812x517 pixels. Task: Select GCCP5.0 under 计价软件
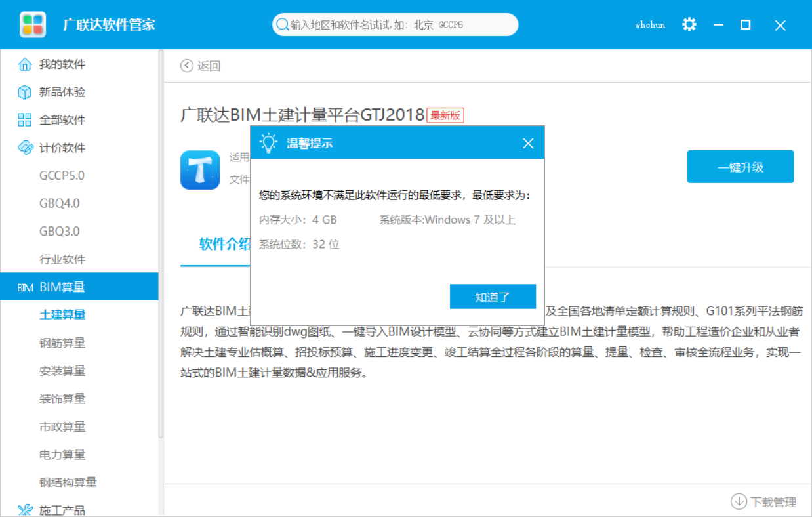(61, 175)
